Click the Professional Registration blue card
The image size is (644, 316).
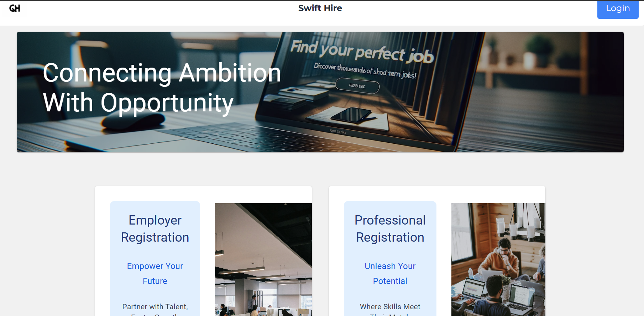390,258
